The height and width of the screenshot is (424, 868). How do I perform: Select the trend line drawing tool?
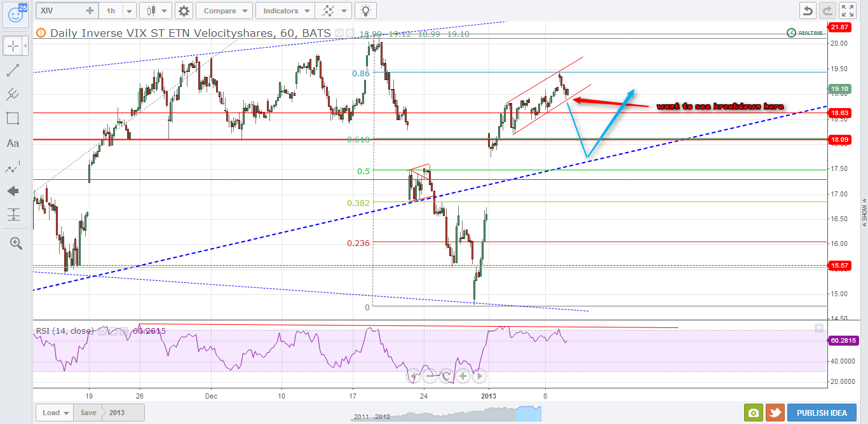point(13,70)
